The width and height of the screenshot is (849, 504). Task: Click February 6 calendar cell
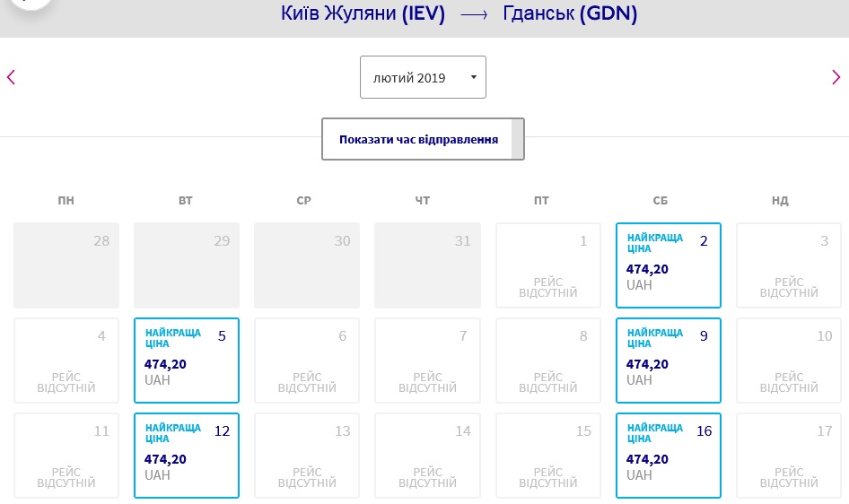(307, 361)
